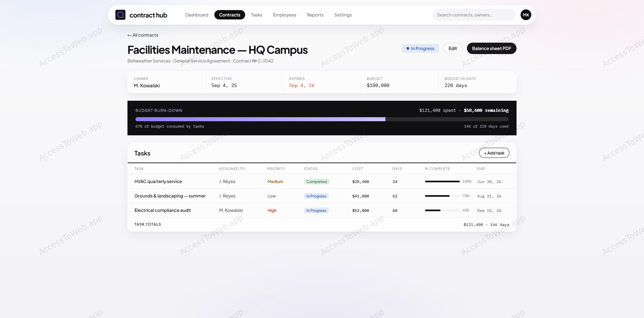This screenshot has height=318, width=644.
Task: Open the MK user avatar
Action: (526, 15)
